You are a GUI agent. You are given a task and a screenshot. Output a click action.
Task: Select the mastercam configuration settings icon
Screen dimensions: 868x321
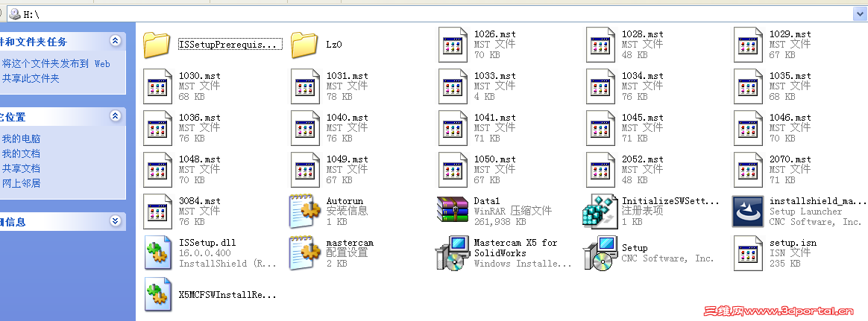[x=304, y=253]
